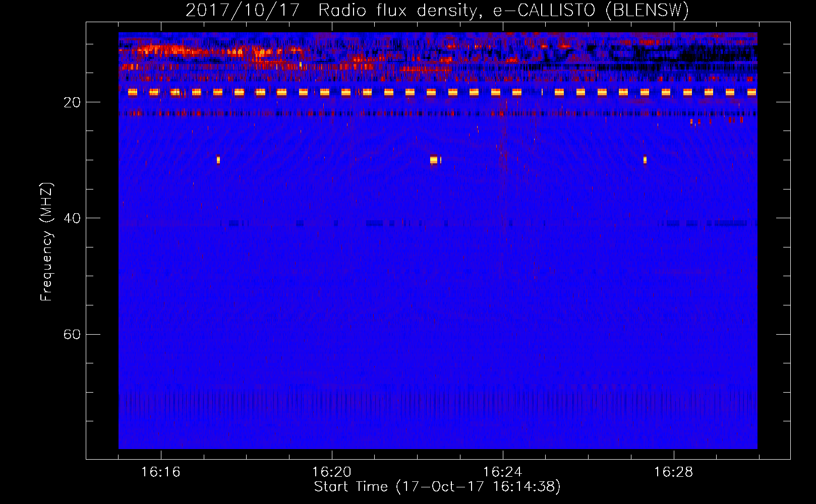
Task: Click the small burst at 30 MHz near 16:17
Action: tap(218, 160)
